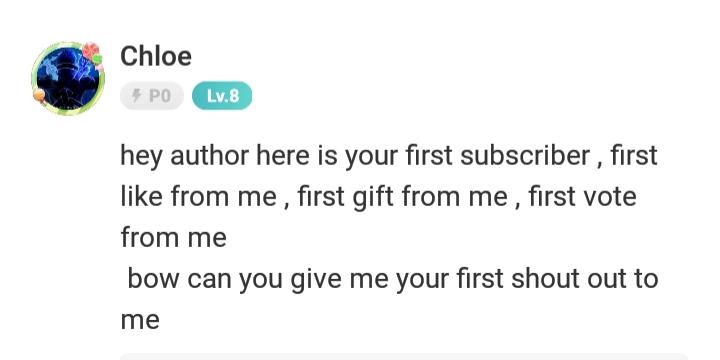Click the word "bow" in the comment
The width and height of the screenshot is (720, 360).
[x=153, y=279]
